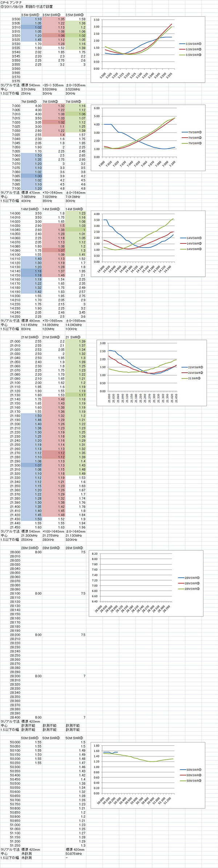Select the '3.5M SWR①' legend entry in chart
The image size is (218, 868).
tap(191, 44)
